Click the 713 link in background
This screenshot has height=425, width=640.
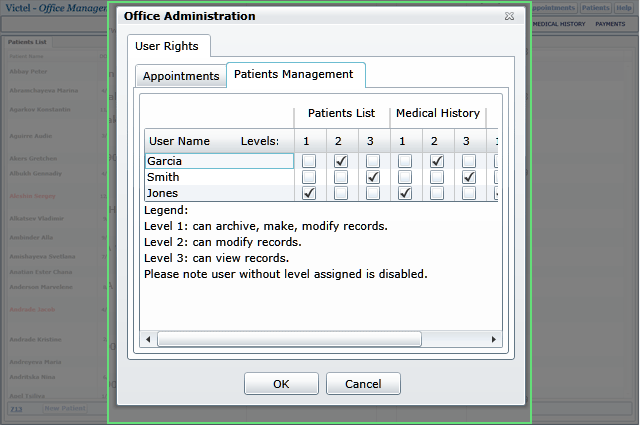16,409
